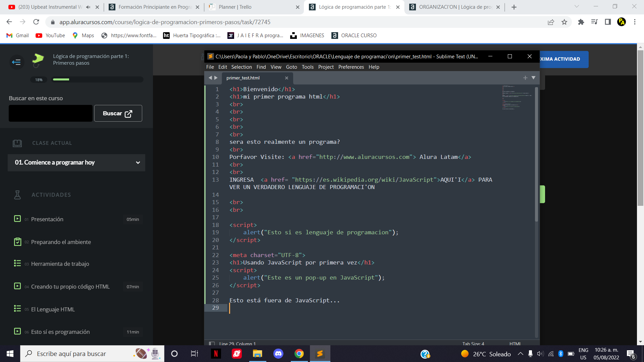Screen dimensions: 644x362
Task: Open Task View on taskbar
Action: [195, 354]
